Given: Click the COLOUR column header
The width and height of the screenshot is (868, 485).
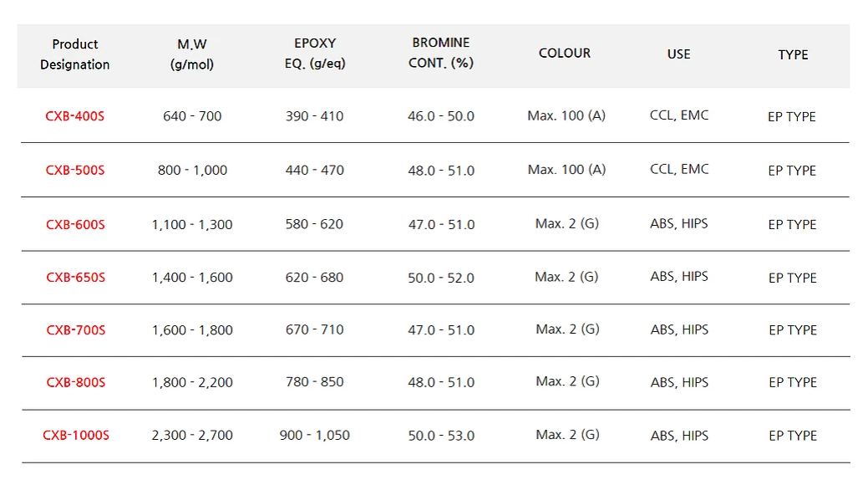Looking at the screenshot, I should [x=565, y=54].
